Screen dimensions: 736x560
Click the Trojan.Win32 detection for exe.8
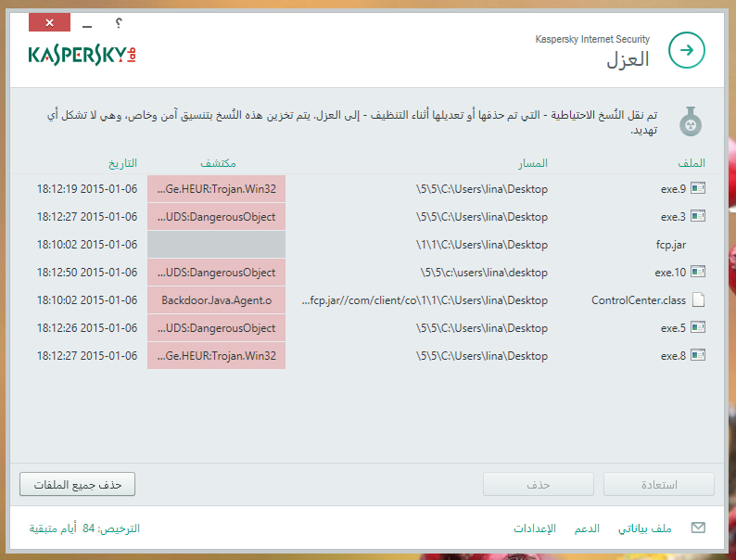tap(216, 355)
